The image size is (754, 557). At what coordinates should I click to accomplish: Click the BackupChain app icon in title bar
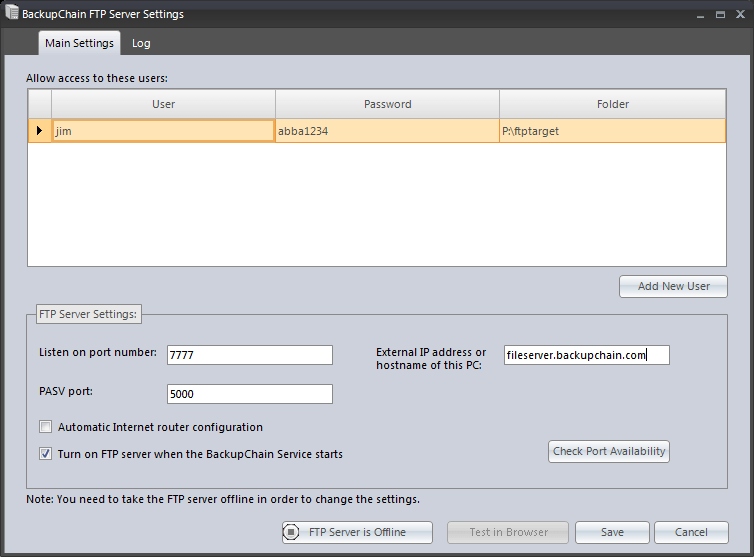click(12, 13)
